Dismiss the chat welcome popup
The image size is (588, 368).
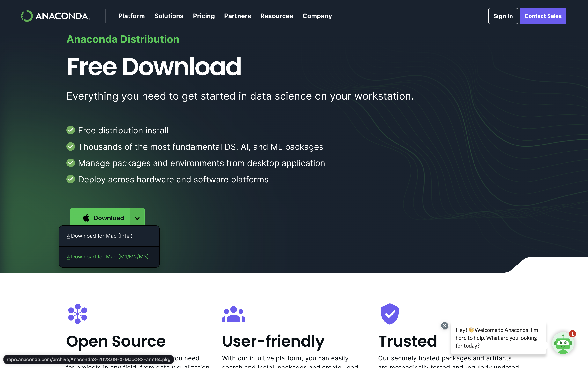445,325
